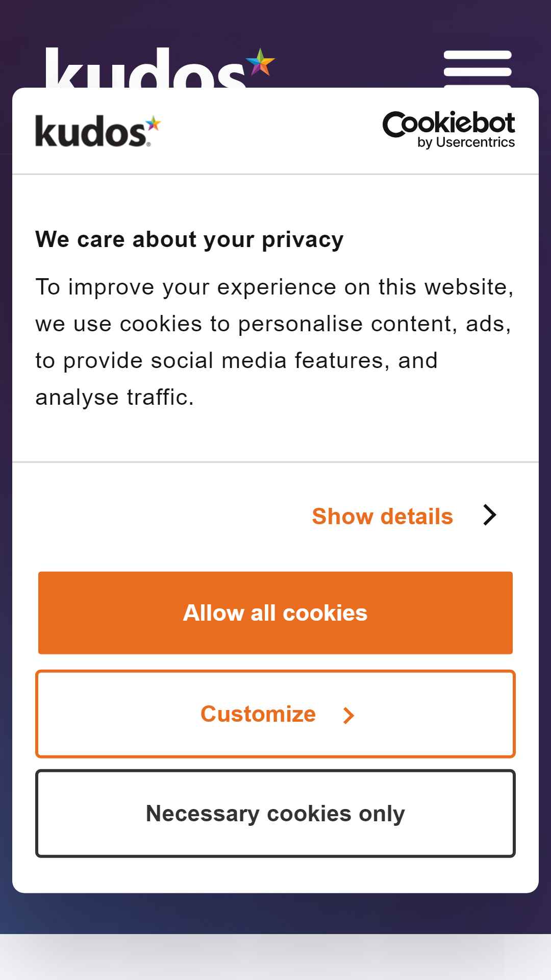Select the Show details link
The width and height of the screenshot is (551, 980).
click(x=382, y=516)
